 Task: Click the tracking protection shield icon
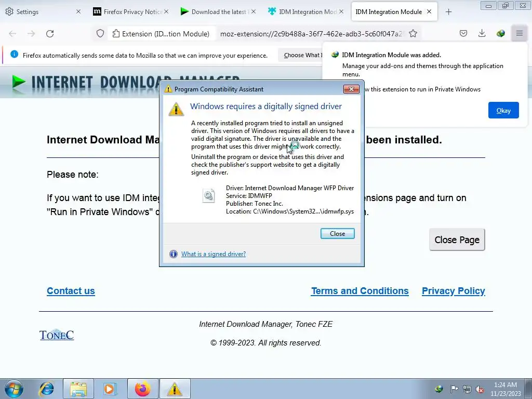[x=100, y=34]
